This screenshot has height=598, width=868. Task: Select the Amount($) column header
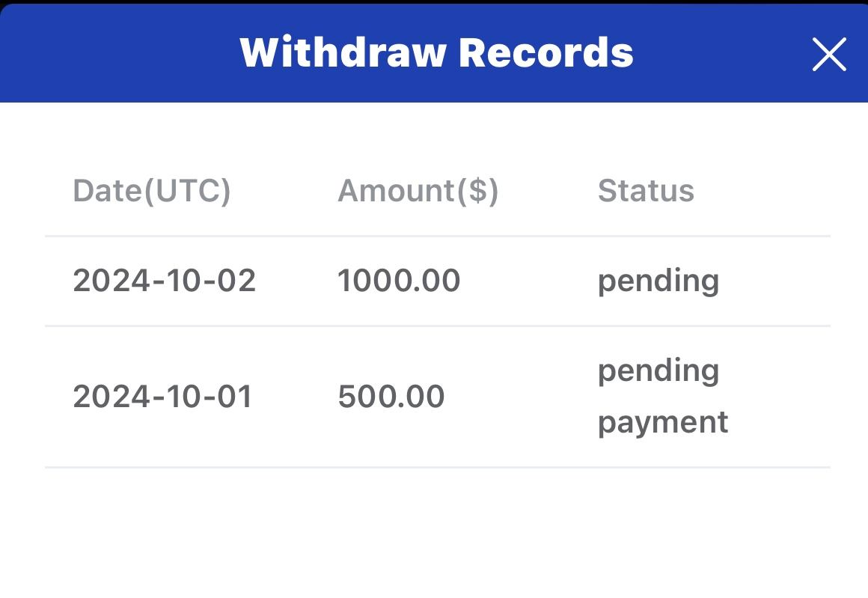pos(418,191)
